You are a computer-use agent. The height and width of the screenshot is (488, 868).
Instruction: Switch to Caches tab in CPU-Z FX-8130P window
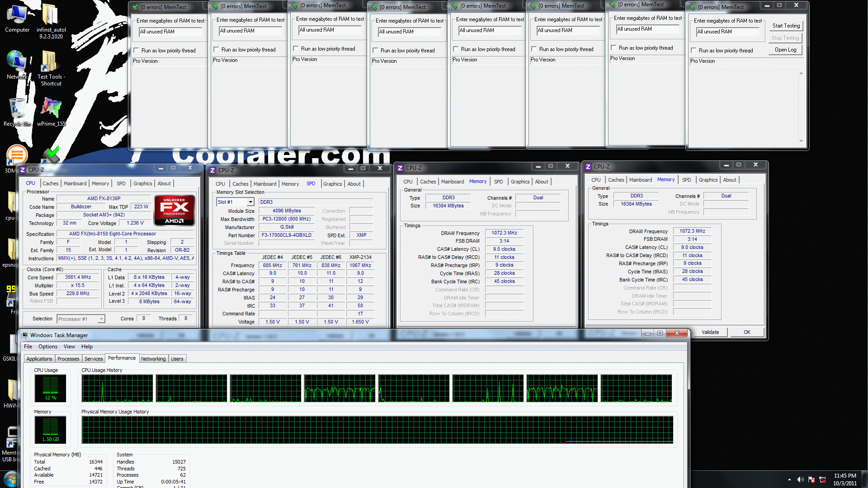click(50, 183)
